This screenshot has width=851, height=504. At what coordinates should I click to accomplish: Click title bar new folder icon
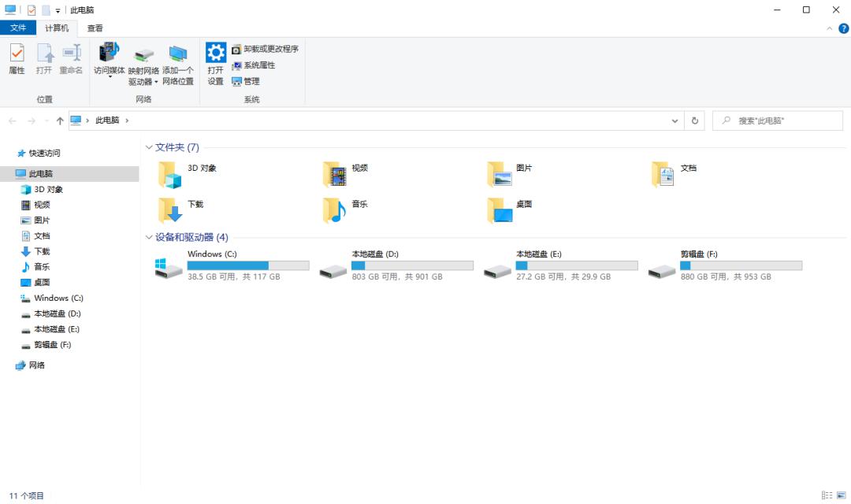(46, 10)
